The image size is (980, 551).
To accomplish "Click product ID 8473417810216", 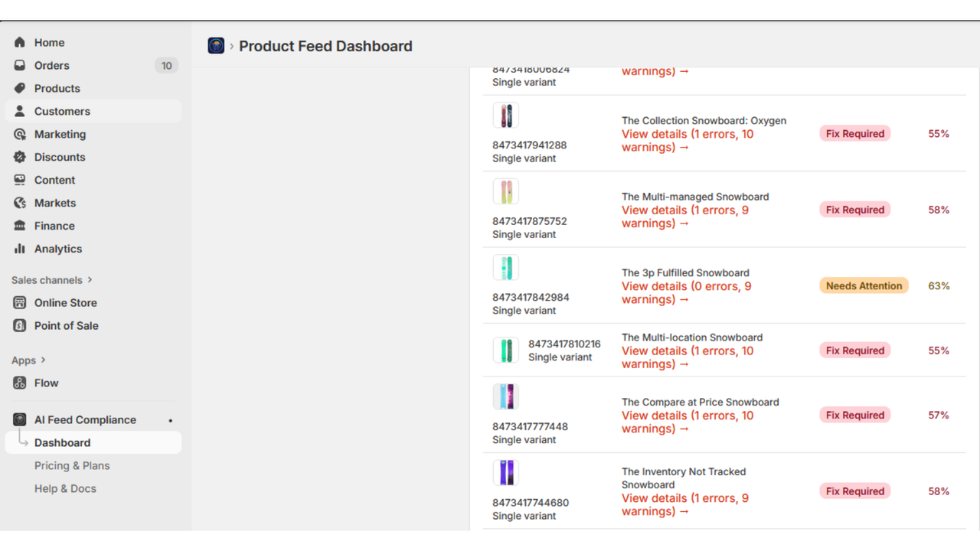I will point(564,344).
